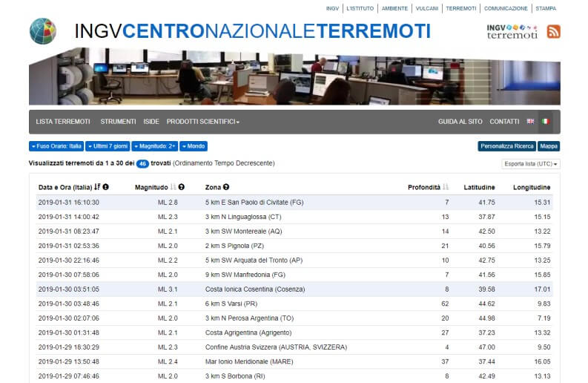Click the date 2019-01-31 14:00:42

point(69,217)
